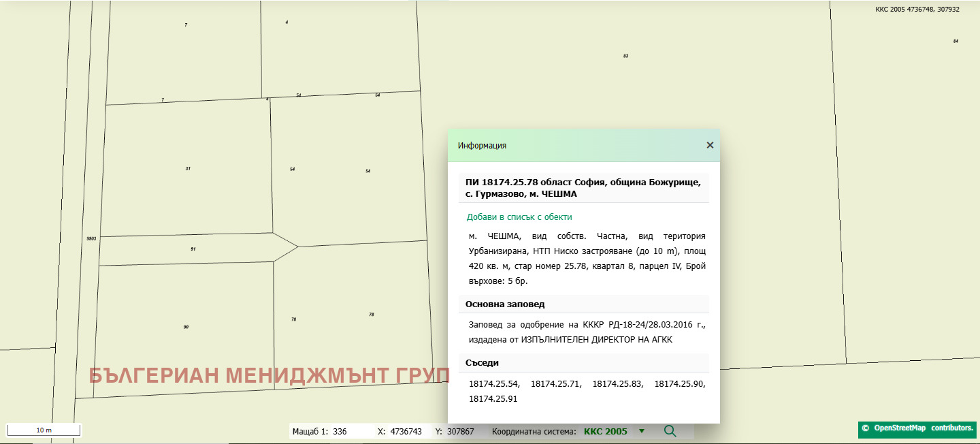This screenshot has height=444, width=980.
Task: Focus the Y coordinate field
Action: 459,432
